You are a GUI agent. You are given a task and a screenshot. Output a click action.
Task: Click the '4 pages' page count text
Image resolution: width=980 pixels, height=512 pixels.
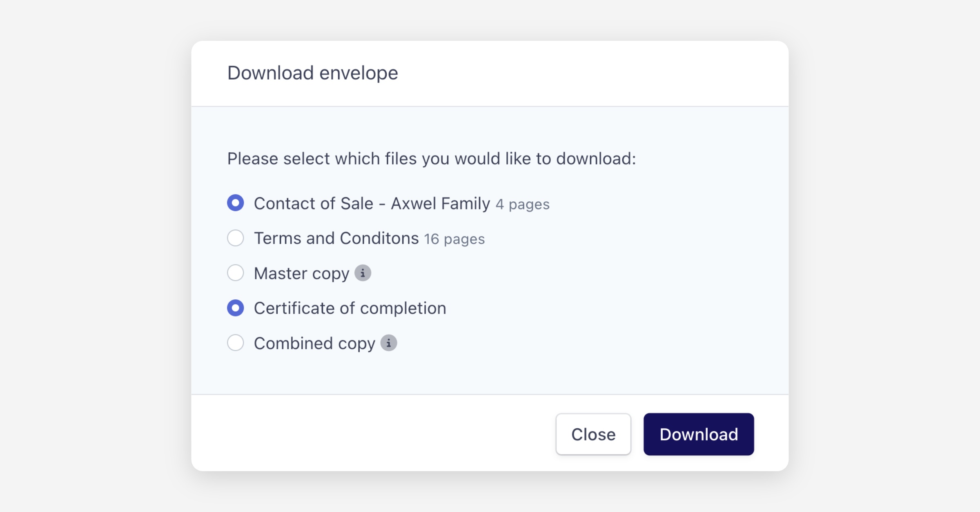[x=523, y=204]
